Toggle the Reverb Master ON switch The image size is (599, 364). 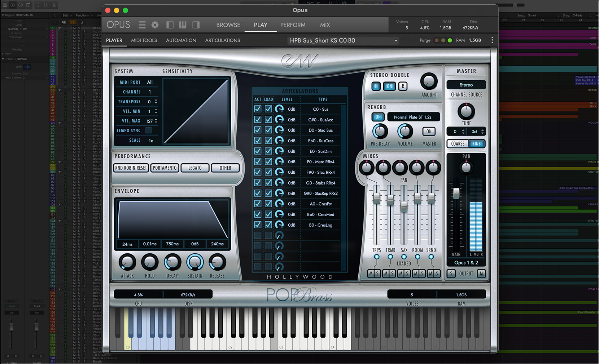(429, 132)
